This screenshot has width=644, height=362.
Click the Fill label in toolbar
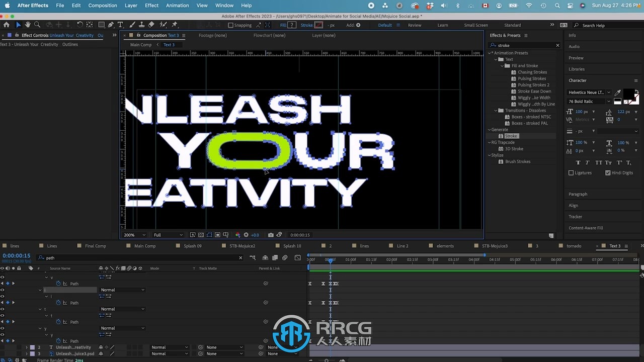click(283, 25)
